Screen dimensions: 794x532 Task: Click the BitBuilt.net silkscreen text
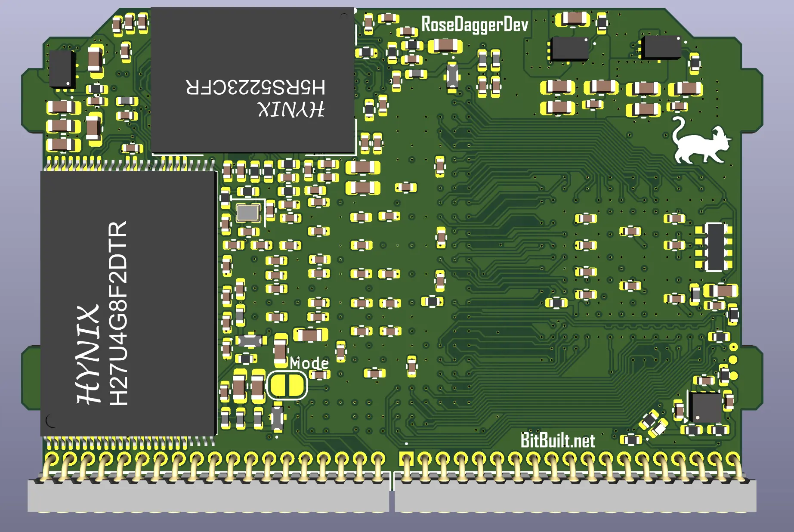pos(558,440)
